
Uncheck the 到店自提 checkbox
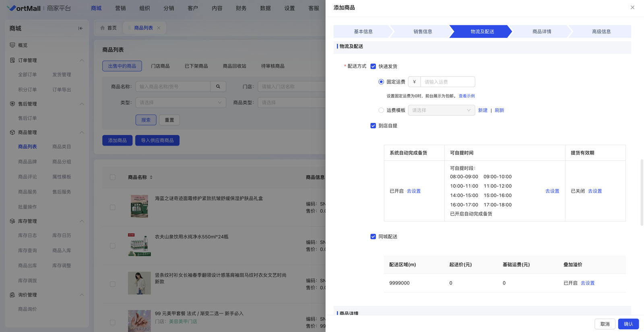click(373, 126)
